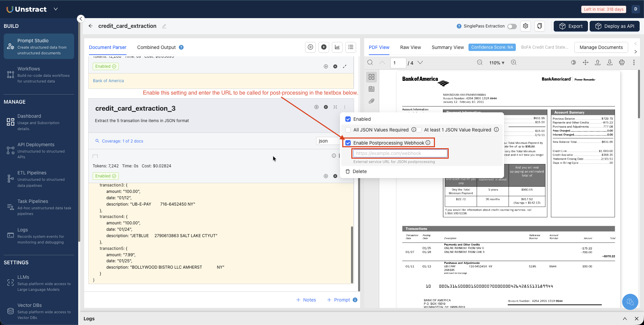The width and height of the screenshot is (644, 325).
Task: Click the Manage Documents button
Action: coord(601,47)
